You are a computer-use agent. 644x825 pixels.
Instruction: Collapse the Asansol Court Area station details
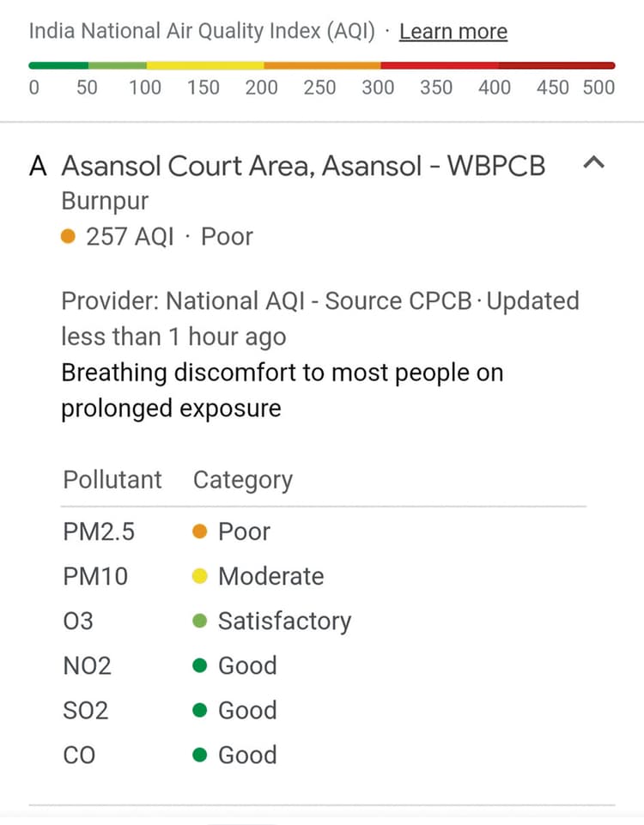(594, 162)
